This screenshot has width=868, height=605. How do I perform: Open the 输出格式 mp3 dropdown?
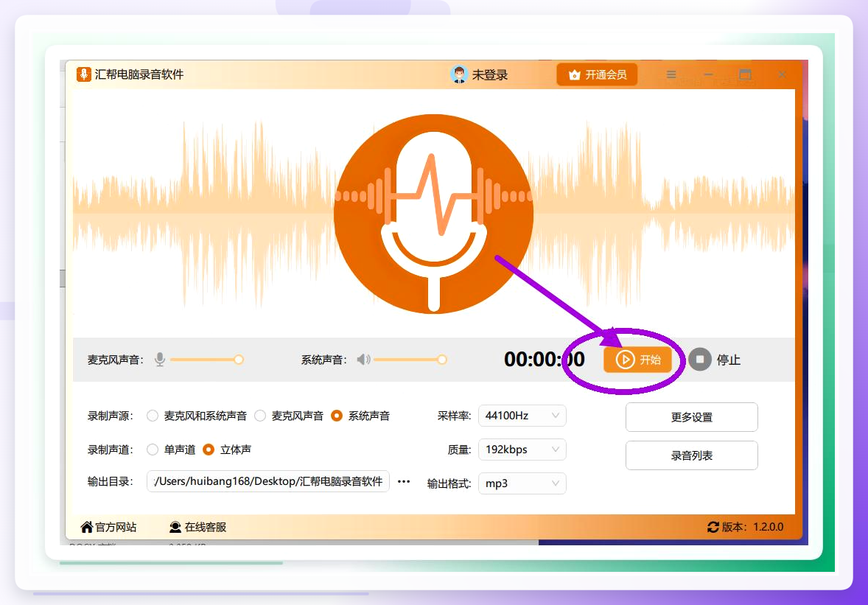522,483
